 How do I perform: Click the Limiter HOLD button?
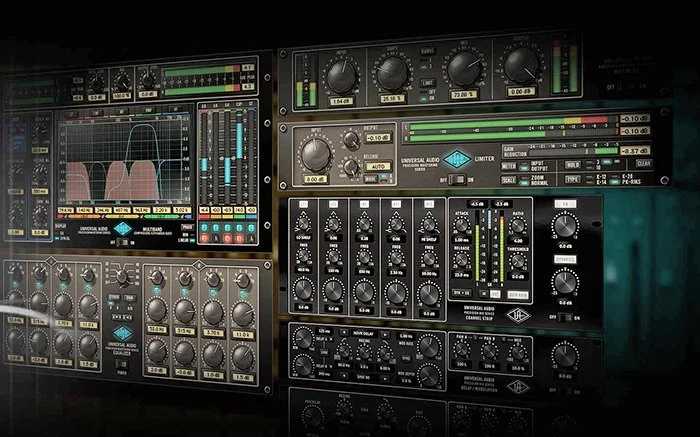[x=572, y=165]
